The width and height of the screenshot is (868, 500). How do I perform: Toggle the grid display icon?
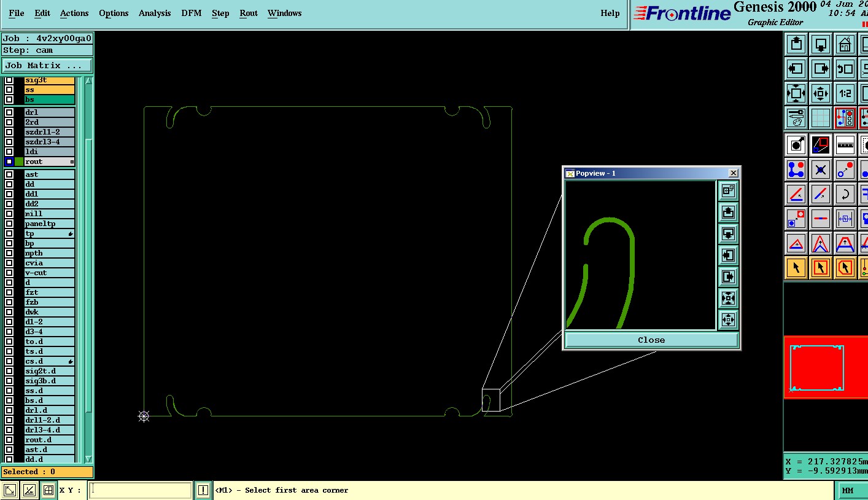pyautogui.click(x=821, y=118)
